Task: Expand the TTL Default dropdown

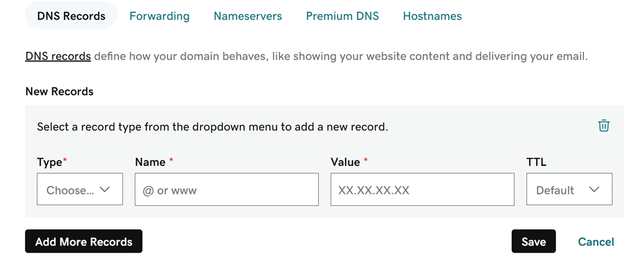Action: pos(569,189)
